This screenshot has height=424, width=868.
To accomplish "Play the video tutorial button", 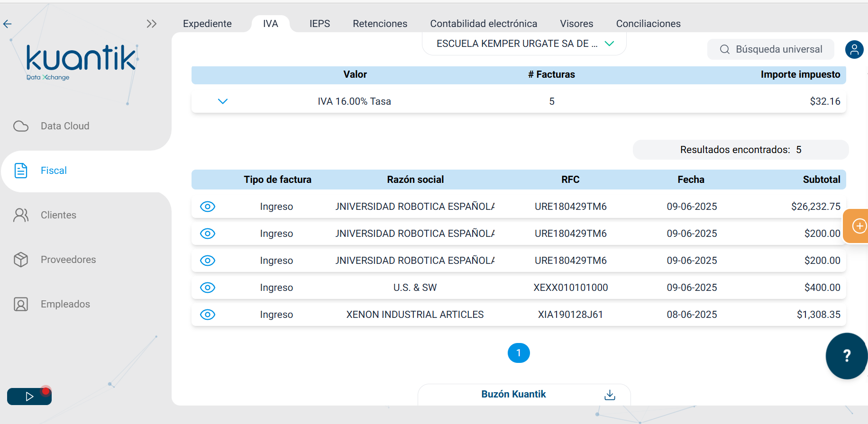I will click(29, 397).
